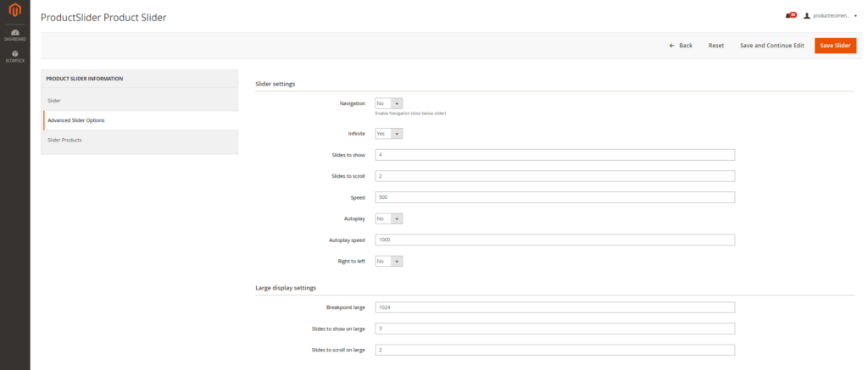This screenshot has width=868, height=370.
Task: Click the orange Save Slider button
Action: (835, 46)
